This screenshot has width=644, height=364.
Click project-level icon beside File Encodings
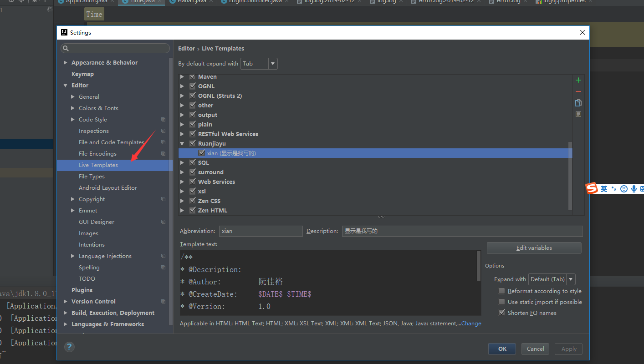[x=163, y=154]
